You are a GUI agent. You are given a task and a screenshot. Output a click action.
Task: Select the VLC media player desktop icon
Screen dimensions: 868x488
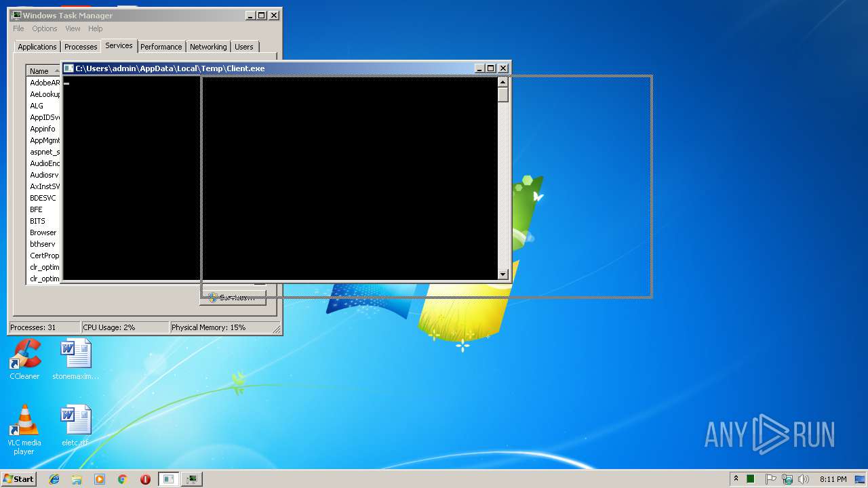(24, 430)
